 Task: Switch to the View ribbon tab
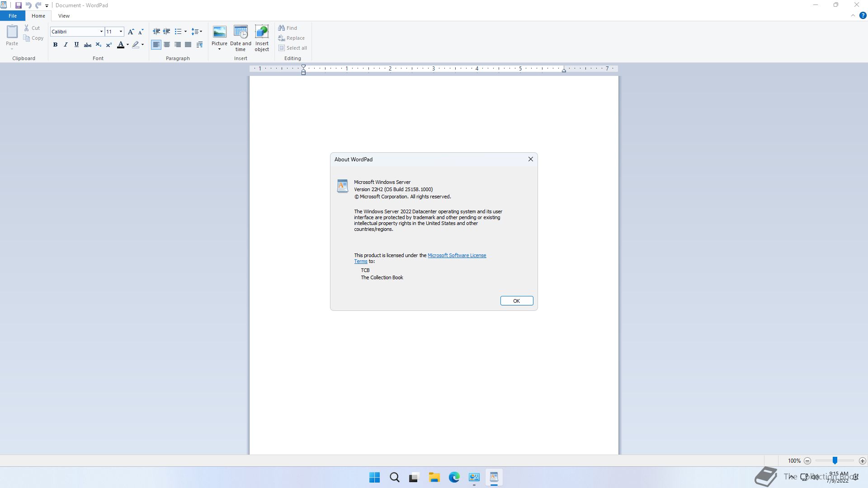[x=64, y=16]
